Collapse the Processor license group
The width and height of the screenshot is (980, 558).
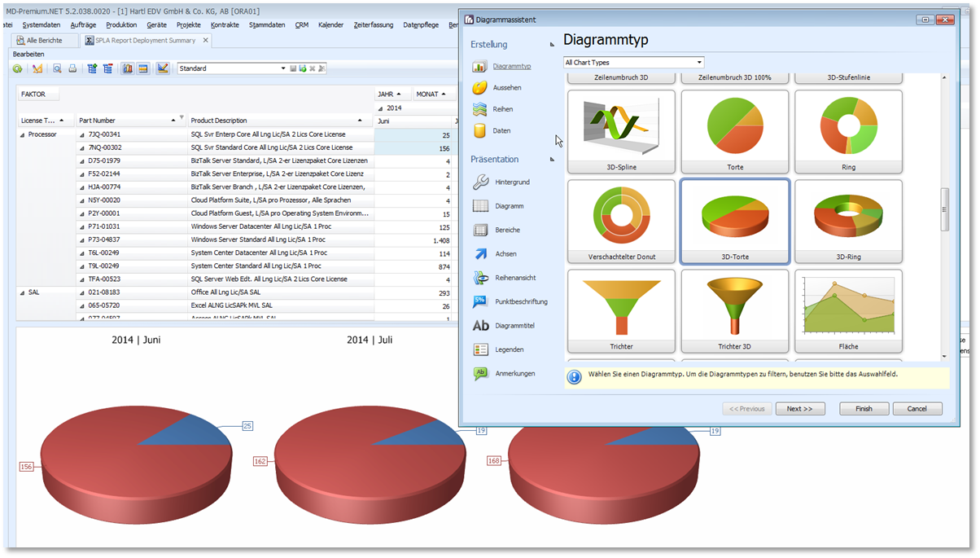tap(22, 134)
